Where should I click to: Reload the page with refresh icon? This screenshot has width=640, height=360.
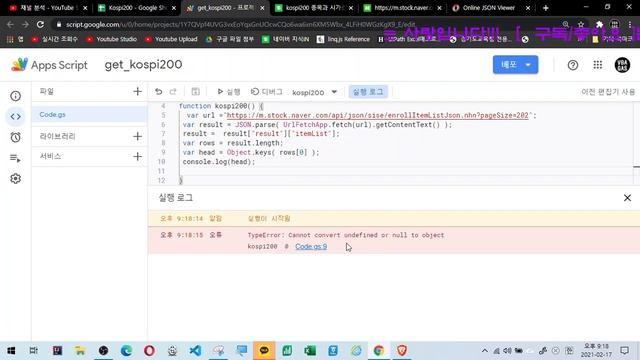[40, 24]
